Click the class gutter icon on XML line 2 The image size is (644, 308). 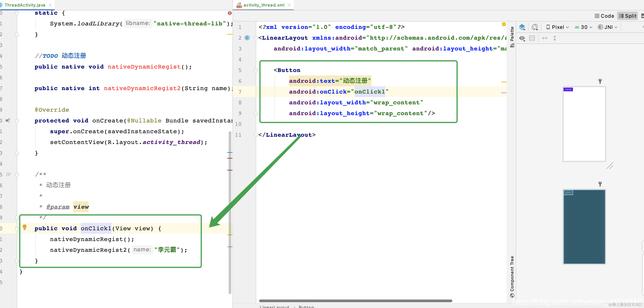tap(247, 38)
